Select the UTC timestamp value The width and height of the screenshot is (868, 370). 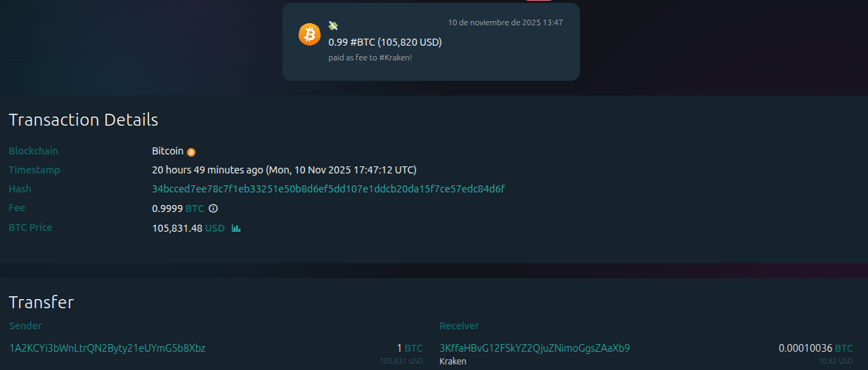pyautogui.click(x=284, y=170)
